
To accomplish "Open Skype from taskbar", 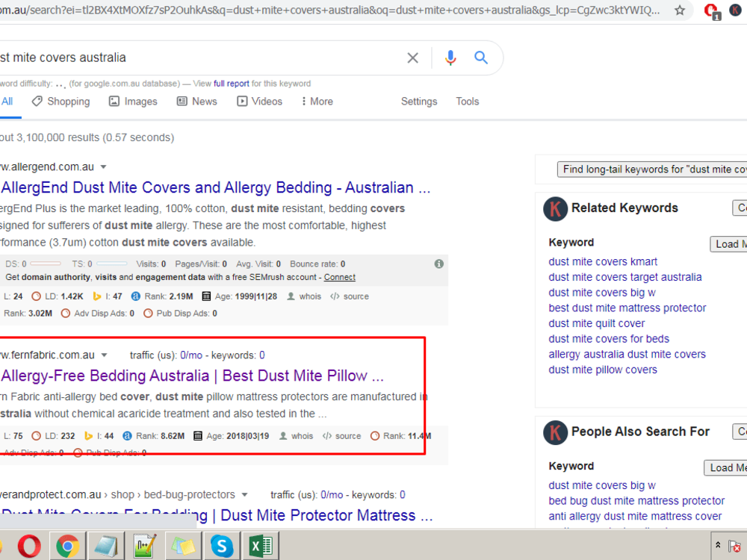I will (x=222, y=546).
